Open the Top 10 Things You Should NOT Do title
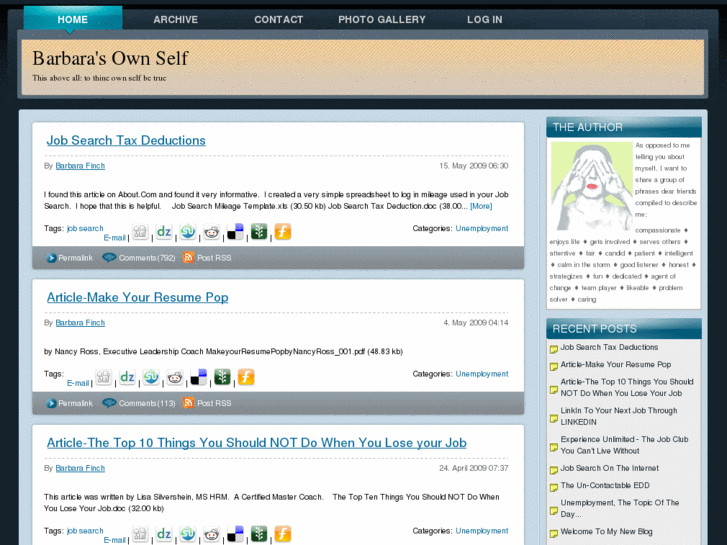 [256, 443]
